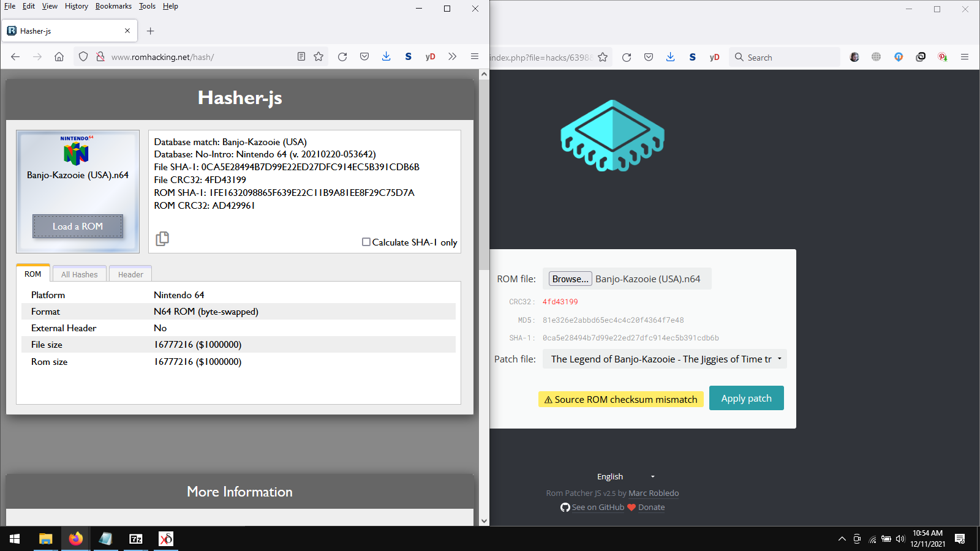Viewport: 980px width, 551px height.
Task: Expand the Patch file dropdown
Action: 665,359
